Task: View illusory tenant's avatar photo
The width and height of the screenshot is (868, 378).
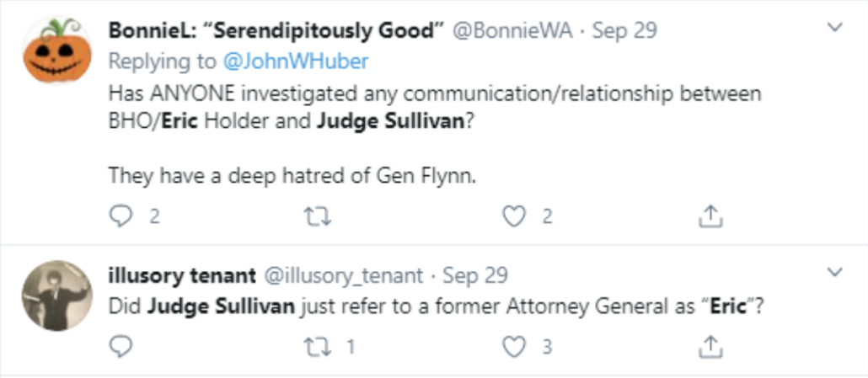Action: (56, 295)
